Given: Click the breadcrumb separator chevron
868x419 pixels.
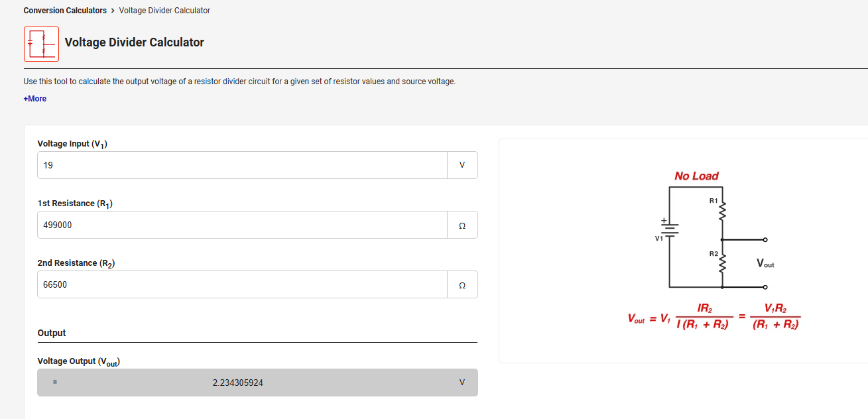Looking at the screenshot, I should 113,11.
